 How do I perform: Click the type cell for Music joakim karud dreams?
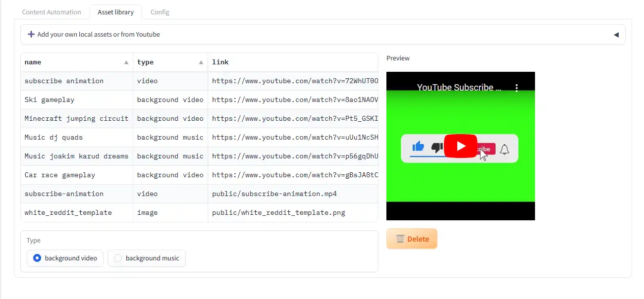pos(170,156)
